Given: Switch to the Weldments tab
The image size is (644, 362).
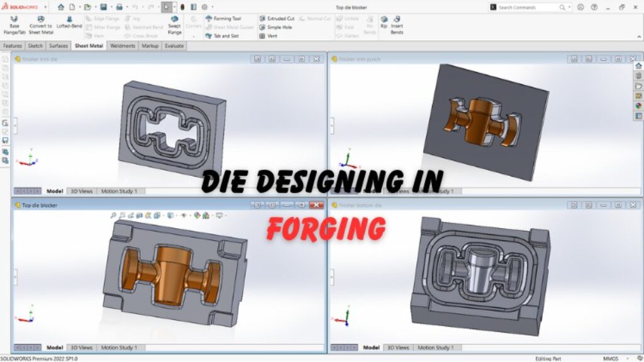Looking at the screenshot, I should [123, 45].
